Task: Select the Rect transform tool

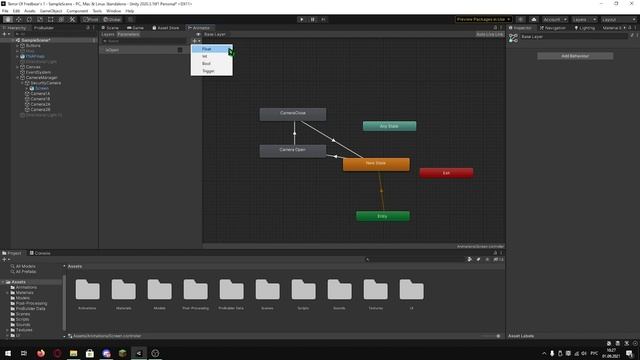Action: (x=51, y=19)
